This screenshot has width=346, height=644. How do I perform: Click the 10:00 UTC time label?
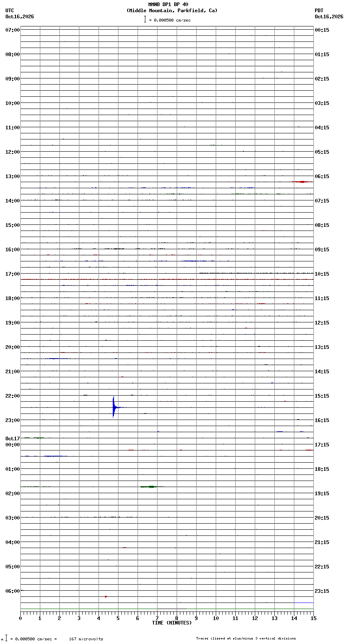pos(13,103)
